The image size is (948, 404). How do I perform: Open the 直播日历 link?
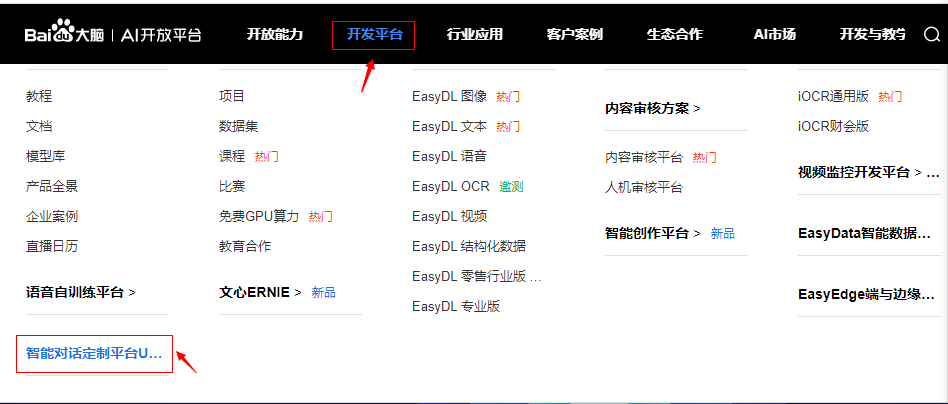tap(52, 246)
